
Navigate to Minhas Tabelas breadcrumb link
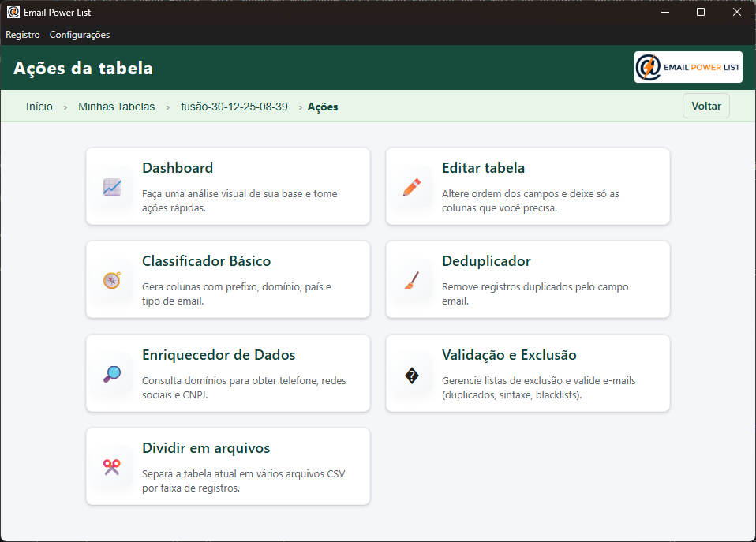click(117, 107)
